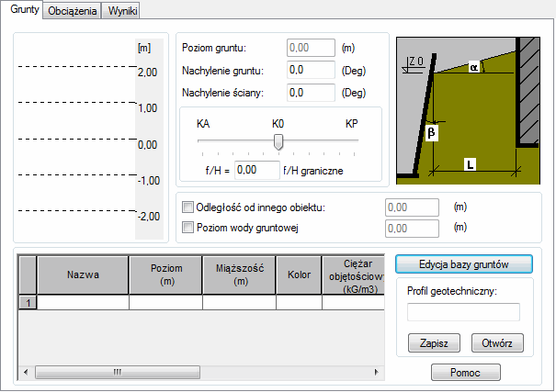
Task: Click the Poziom cell in row 1
Action: [166, 303]
